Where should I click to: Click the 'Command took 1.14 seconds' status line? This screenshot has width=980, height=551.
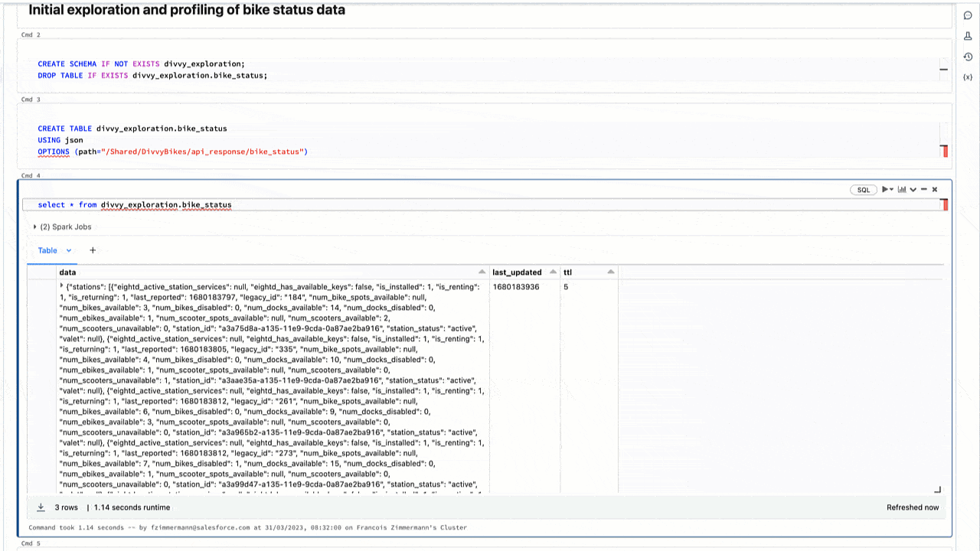click(247, 527)
